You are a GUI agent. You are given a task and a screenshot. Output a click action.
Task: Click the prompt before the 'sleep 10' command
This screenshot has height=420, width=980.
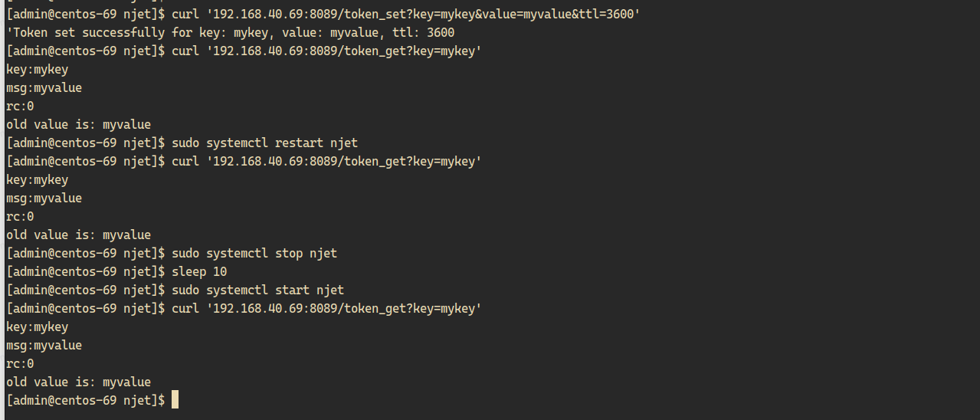[85, 271]
